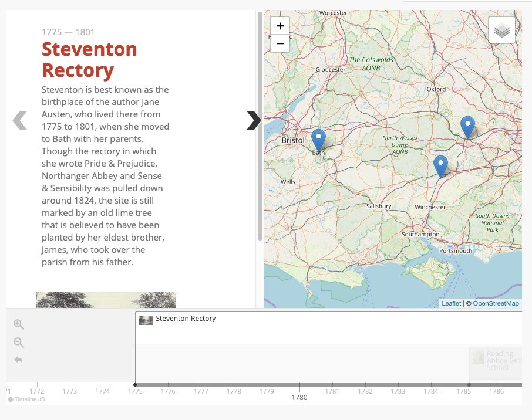The height and width of the screenshot is (420, 532).
Task: Click the Worcester label on the map
Action: pos(333,13)
